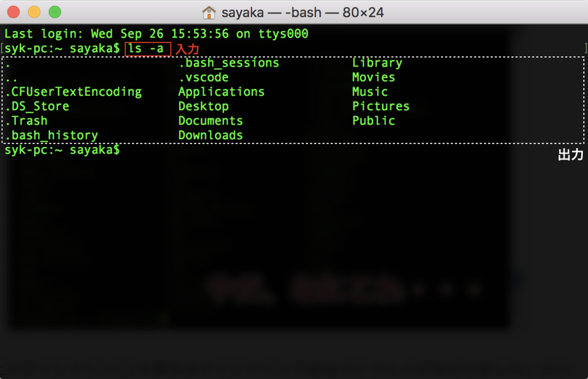Click the window title 'sayaka — -bash — 80×24'
This screenshot has width=588, height=379.
point(303,13)
